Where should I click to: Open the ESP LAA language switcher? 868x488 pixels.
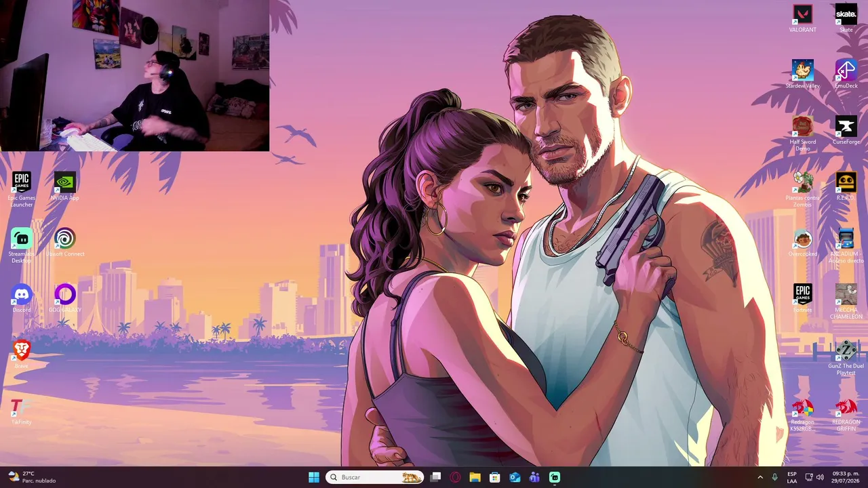pyautogui.click(x=792, y=477)
